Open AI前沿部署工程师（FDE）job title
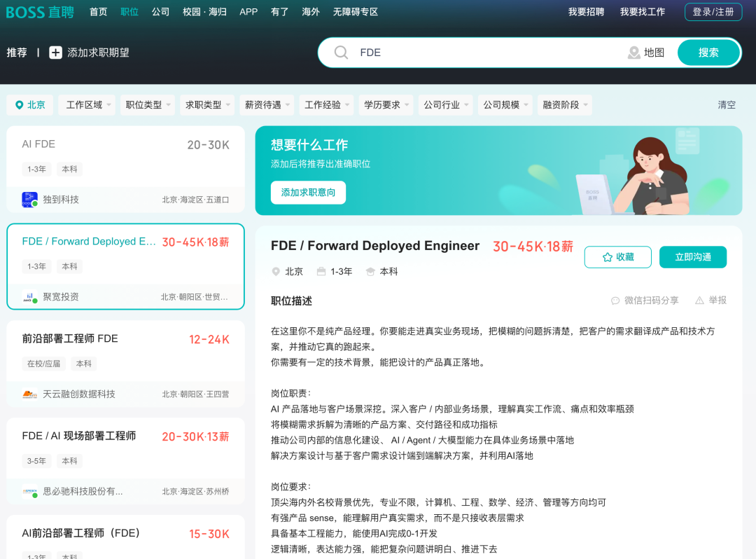Viewport: 756px width, 559px height. pyautogui.click(x=81, y=533)
